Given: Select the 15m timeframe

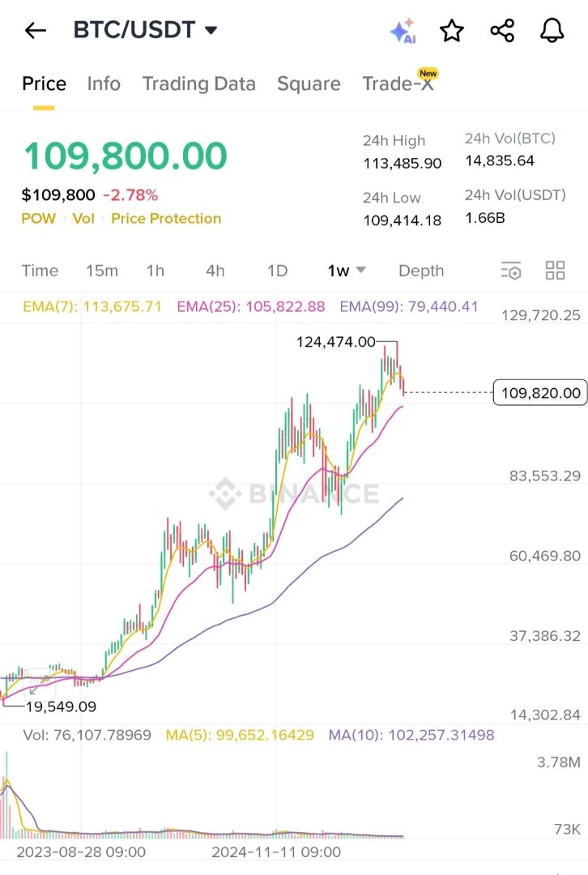Looking at the screenshot, I should tap(102, 271).
